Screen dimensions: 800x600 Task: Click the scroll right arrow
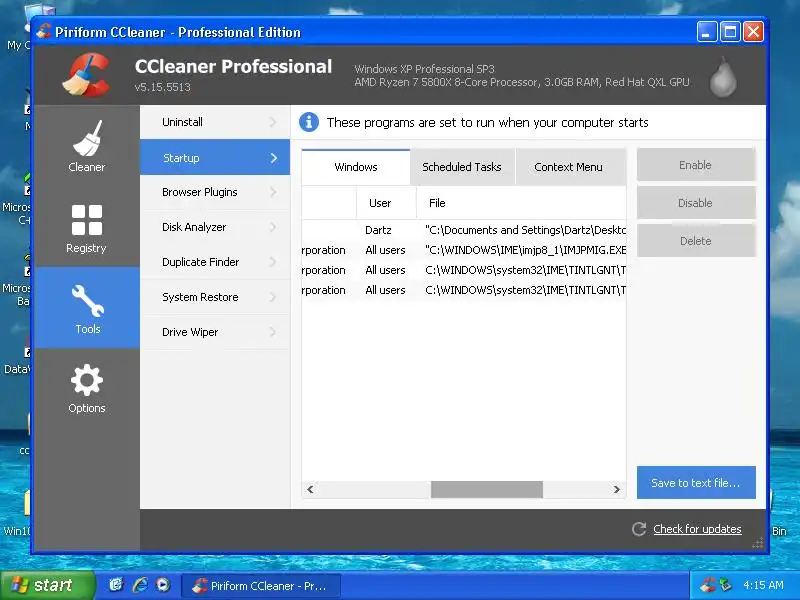(x=616, y=489)
